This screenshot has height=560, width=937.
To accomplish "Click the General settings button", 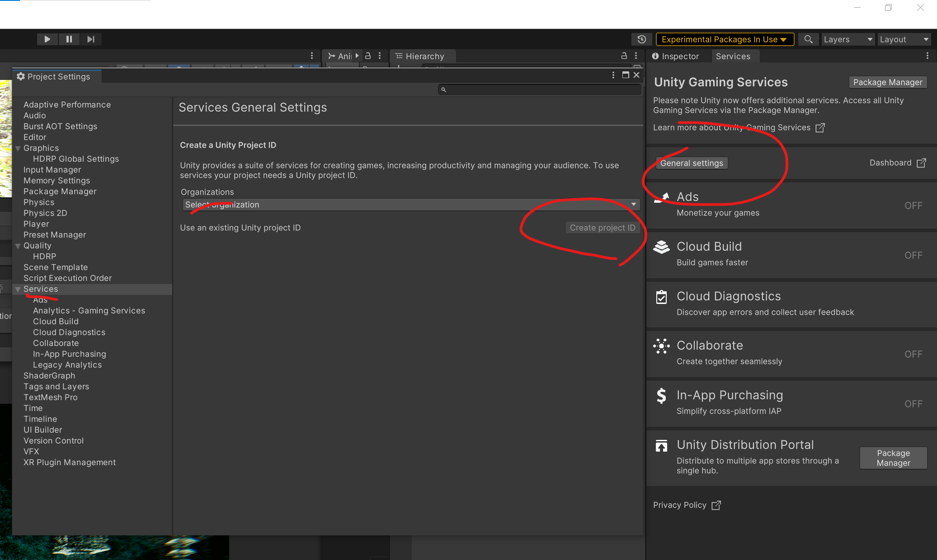I will [x=691, y=163].
